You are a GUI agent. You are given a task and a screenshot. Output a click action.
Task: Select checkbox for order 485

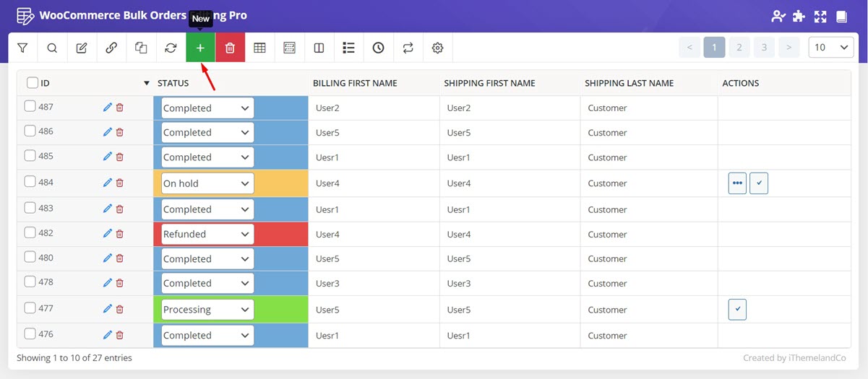click(30, 155)
